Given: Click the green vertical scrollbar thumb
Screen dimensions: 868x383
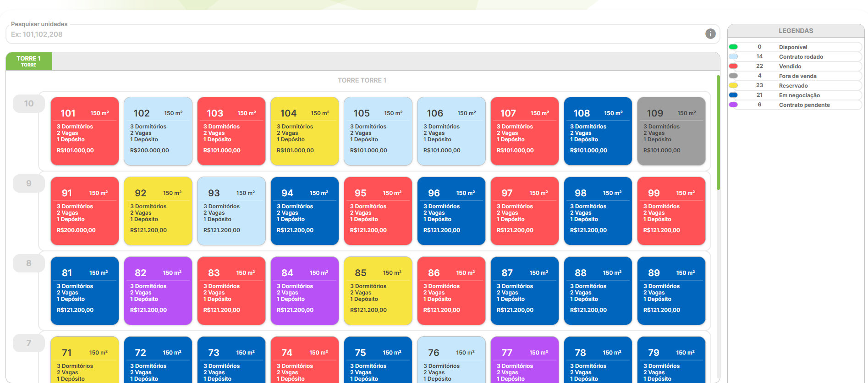Looking at the screenshot, I should (x=718, y=132).
